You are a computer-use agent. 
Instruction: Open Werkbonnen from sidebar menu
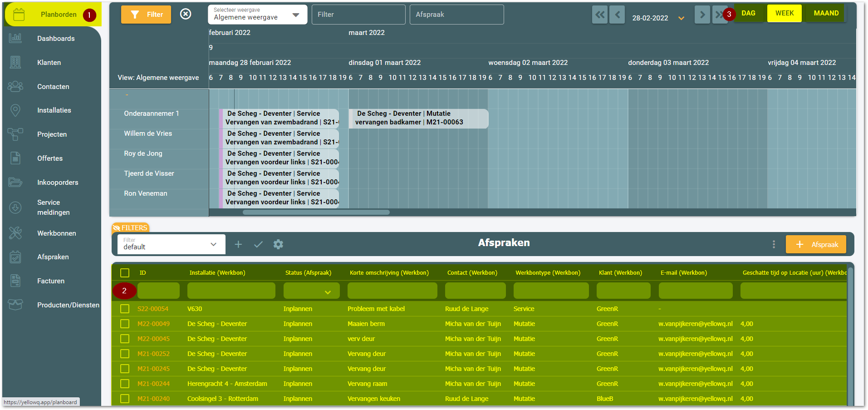pyautogui.click(x=57, y=233)
